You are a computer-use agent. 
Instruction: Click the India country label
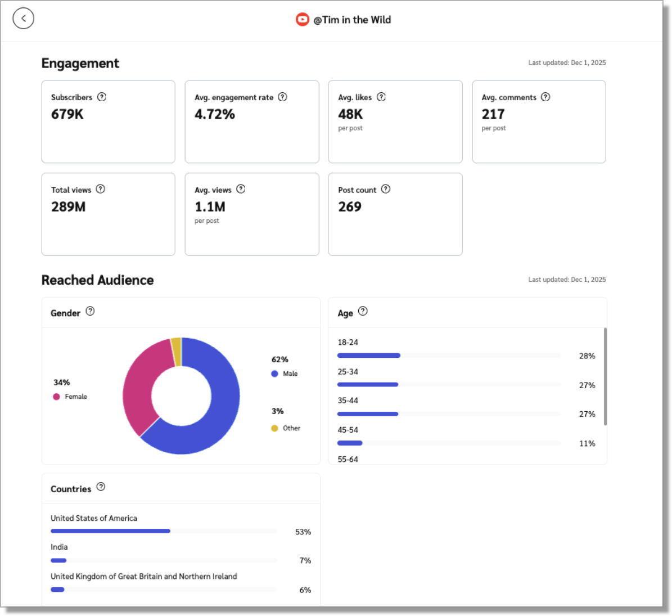[x=59, y=547]
